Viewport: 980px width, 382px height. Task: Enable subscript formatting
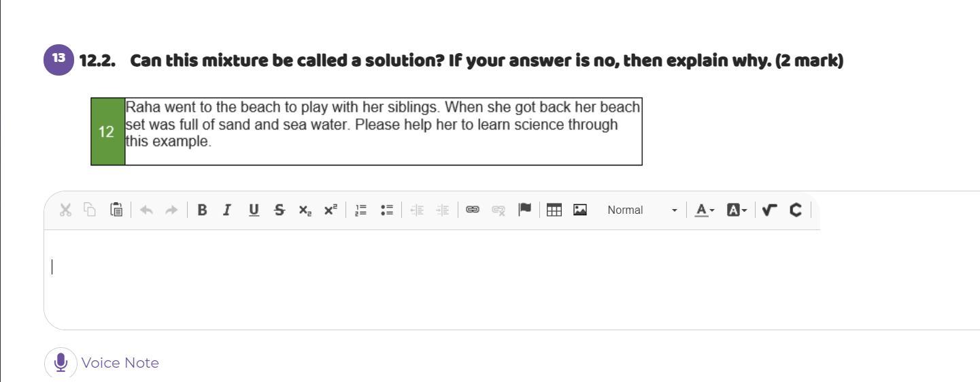(x=305, y=210)
